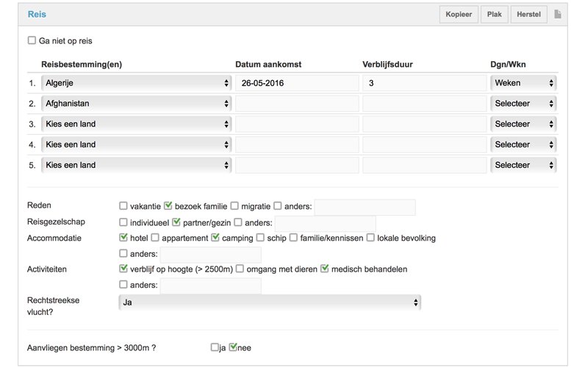Viewport: 588px width, 368px height.
Task: Toggle the 'medisch behandelen' checkbox
Action: pyautogui.click(x=325, y=269)
